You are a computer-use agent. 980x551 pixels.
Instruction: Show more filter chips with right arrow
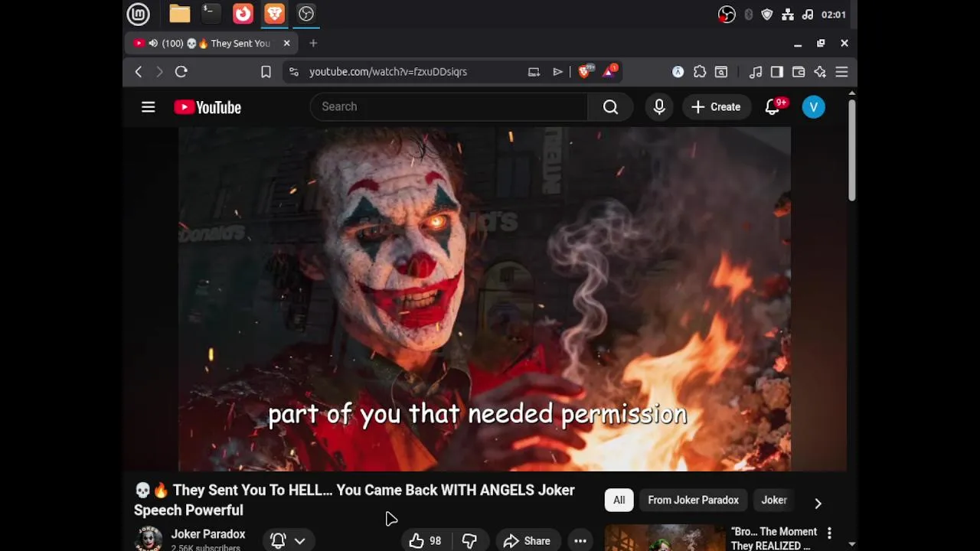pyautogui.click(x=818, y=503)
